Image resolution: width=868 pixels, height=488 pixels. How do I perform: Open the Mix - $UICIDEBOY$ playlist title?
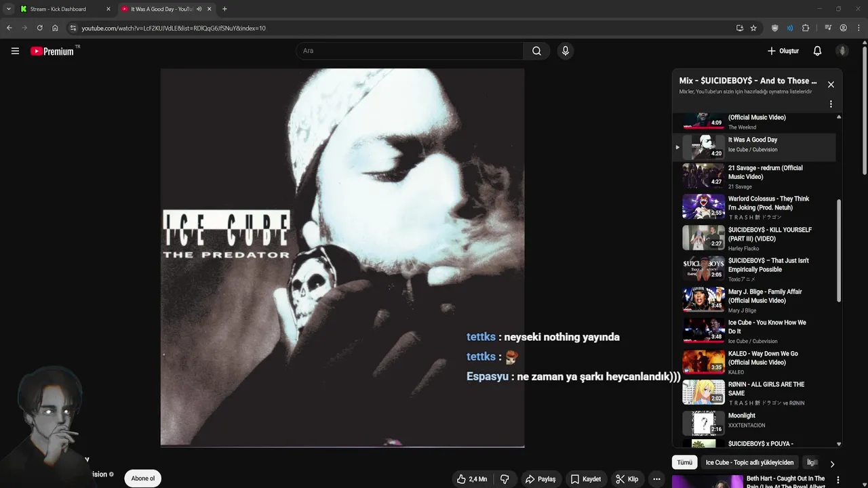tap(748, 81)
